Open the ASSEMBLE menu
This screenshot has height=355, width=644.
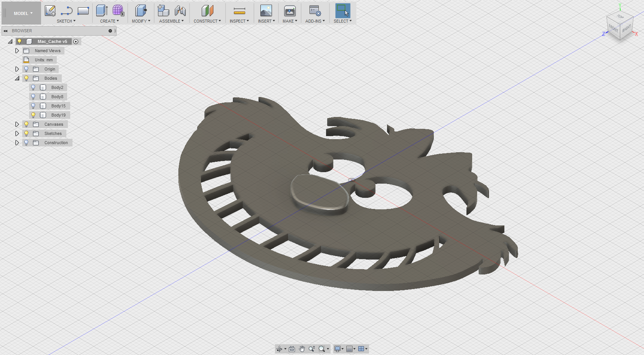click(x=171, y=21)
